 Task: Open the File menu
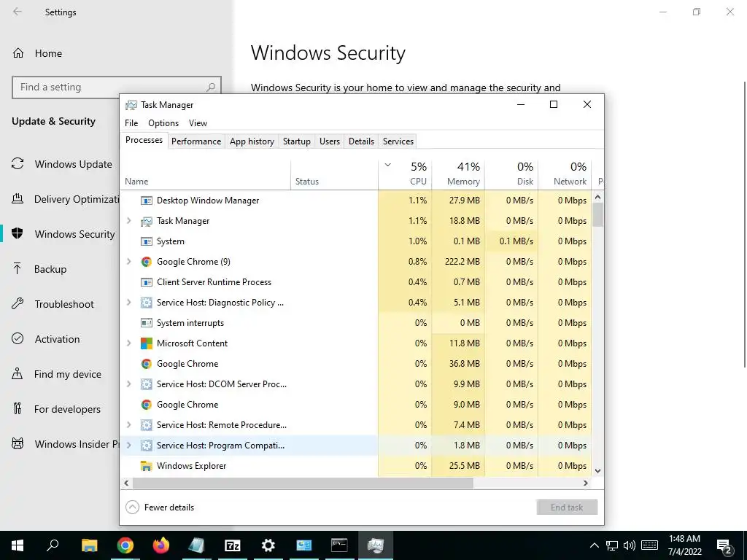(x=131, y=122)
